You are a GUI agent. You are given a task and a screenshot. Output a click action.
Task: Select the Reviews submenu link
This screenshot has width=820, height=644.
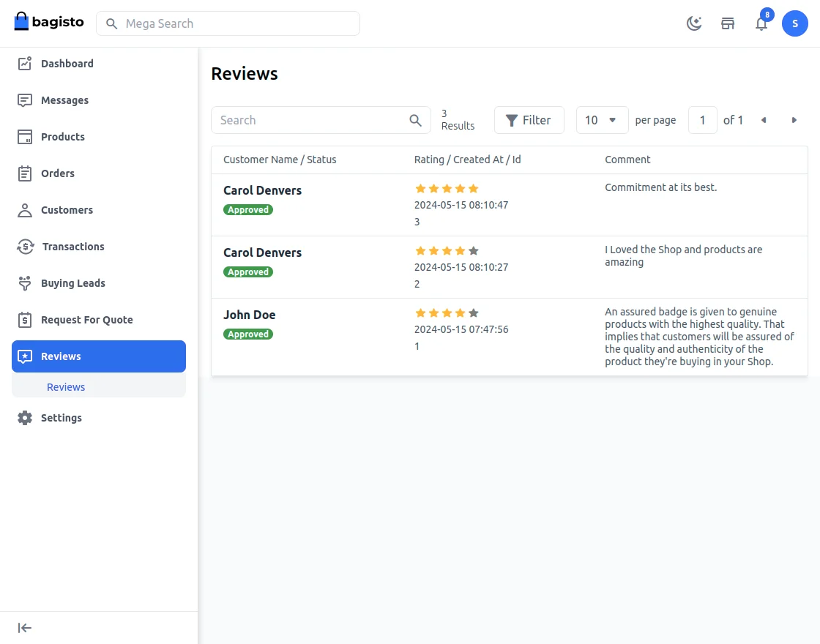pos(66,387)
